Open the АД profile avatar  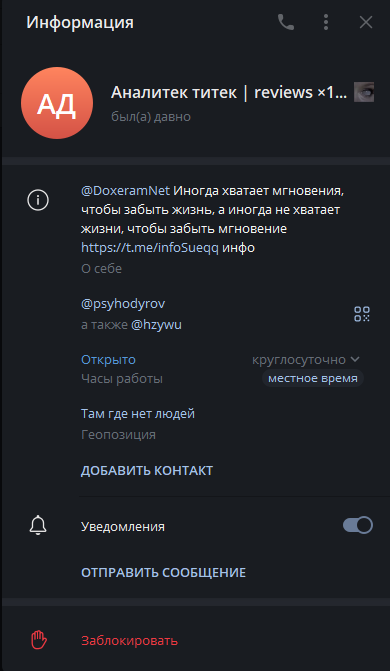click(x=57, y=103)
